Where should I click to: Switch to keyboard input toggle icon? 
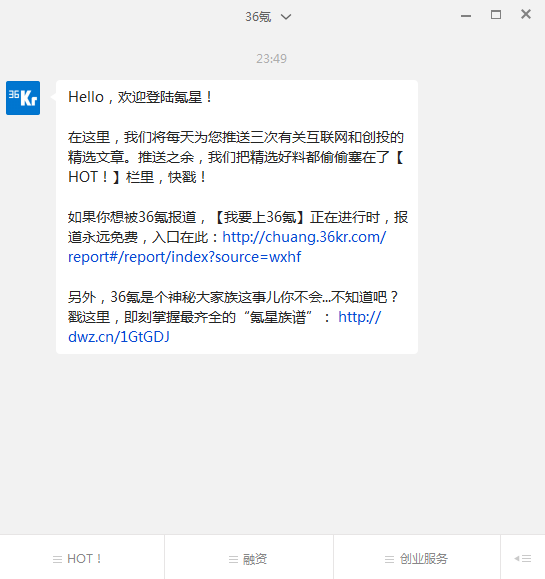pyautogui.click(x=522, y=558)
